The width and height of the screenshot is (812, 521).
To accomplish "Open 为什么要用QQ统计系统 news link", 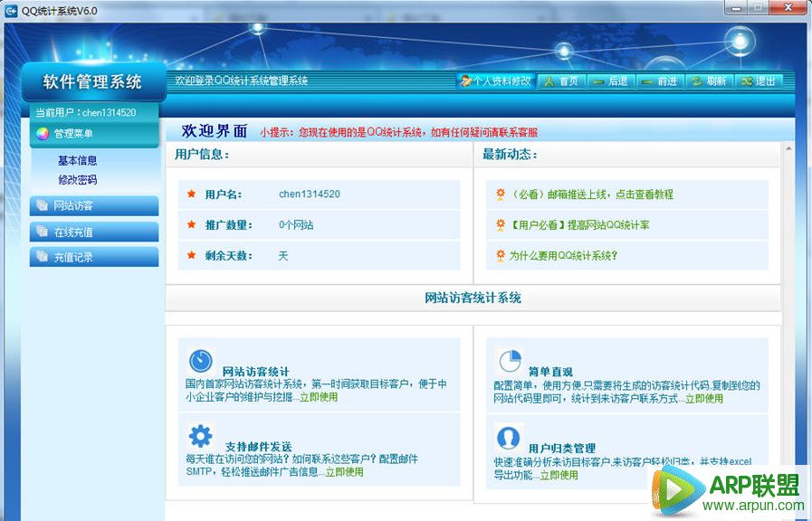I will 563,256.
